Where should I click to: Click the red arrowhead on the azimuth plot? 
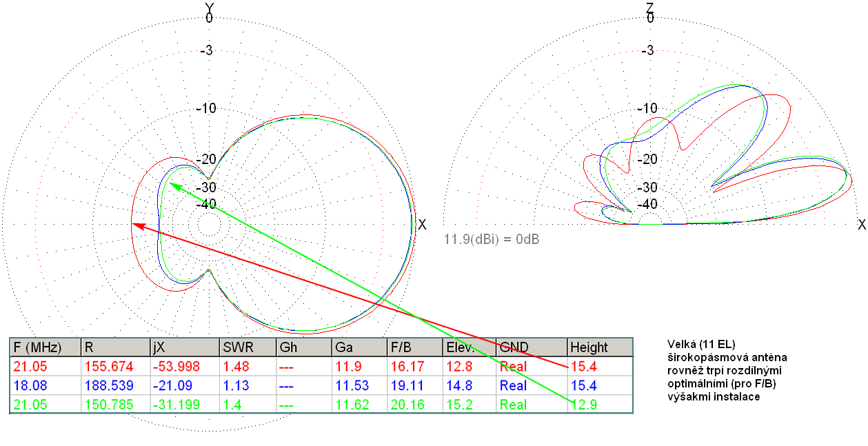pyautogui.click(x=137, y=224)
